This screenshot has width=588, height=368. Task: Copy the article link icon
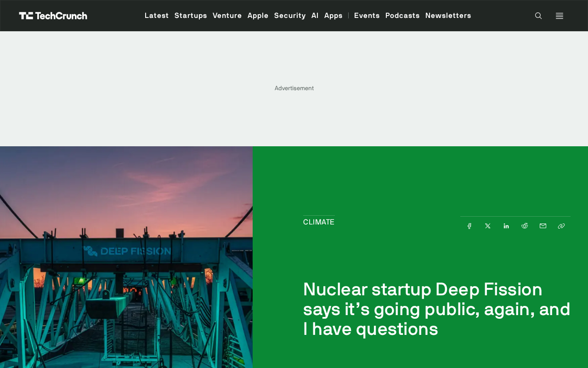point(561,226)
